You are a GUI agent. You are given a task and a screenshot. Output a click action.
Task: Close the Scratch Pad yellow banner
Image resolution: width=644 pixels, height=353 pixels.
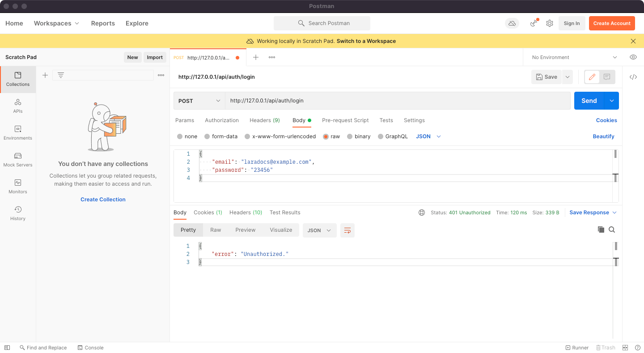coord(633,41)
